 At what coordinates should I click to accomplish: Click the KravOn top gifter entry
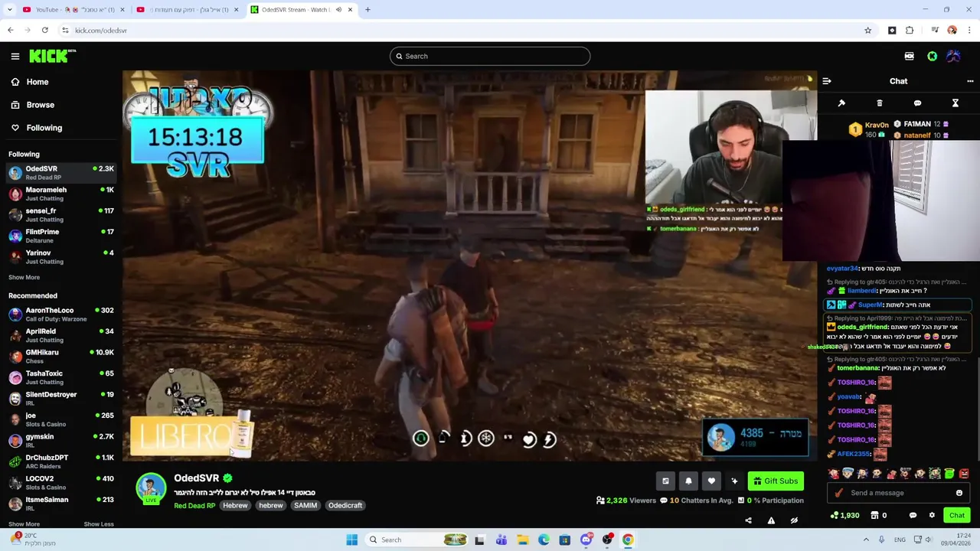tap(868, 129)
